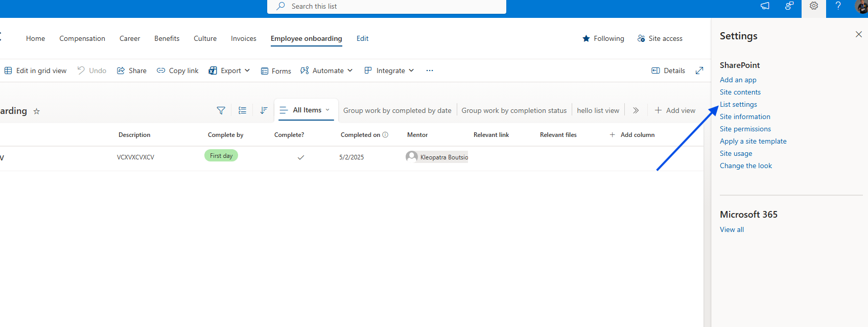Open the settings gear icon
Screen dimensions: 868x327
[813, 6]
